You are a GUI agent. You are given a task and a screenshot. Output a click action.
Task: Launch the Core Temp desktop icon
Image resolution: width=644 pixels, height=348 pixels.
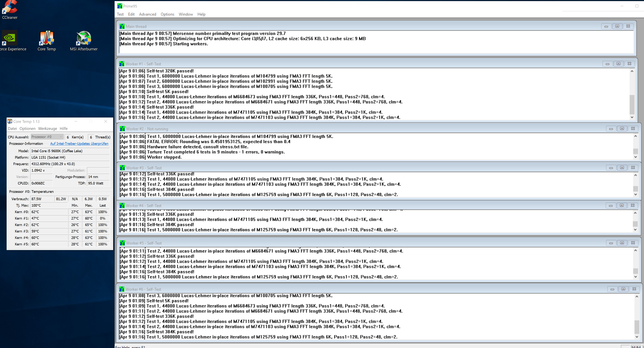[46, 38]
